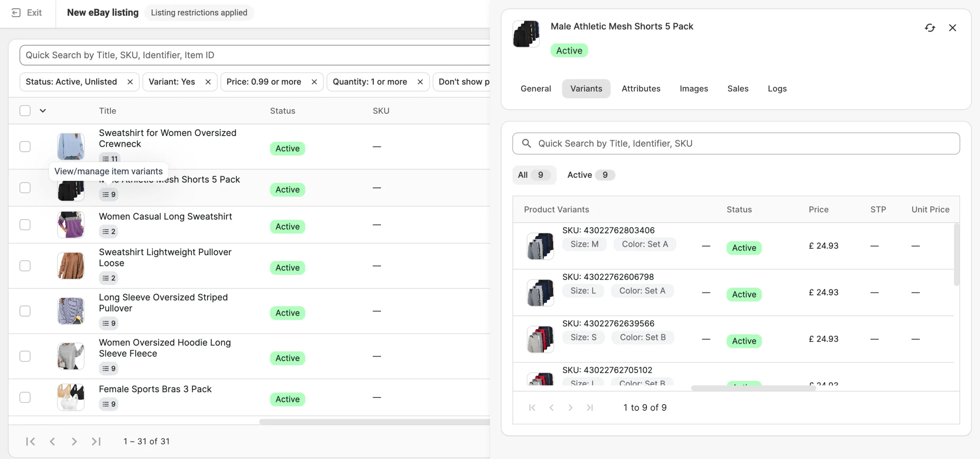Open variants badge for Women Oversized Hoodie
This screenshot has width=980, height=459.
tap(109, 369)
